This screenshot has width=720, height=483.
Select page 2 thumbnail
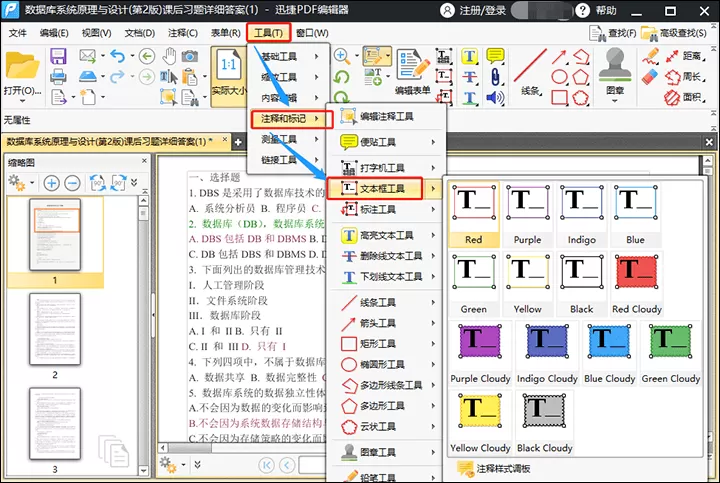click(55, 329)
